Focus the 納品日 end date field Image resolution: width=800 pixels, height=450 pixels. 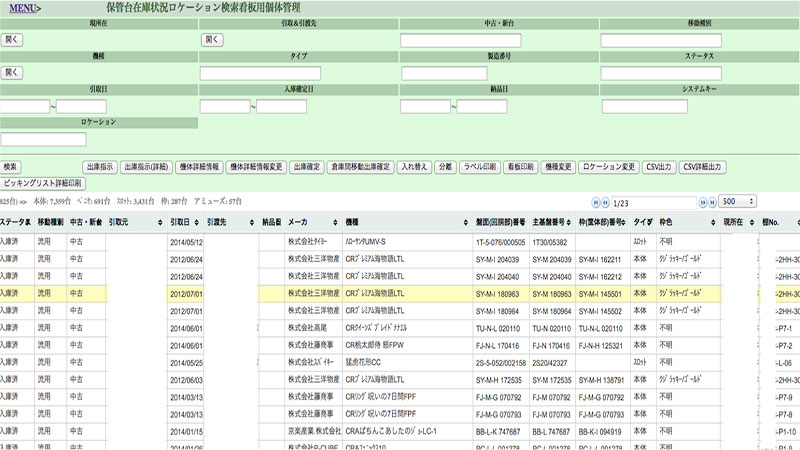click(x=482, y=106)
